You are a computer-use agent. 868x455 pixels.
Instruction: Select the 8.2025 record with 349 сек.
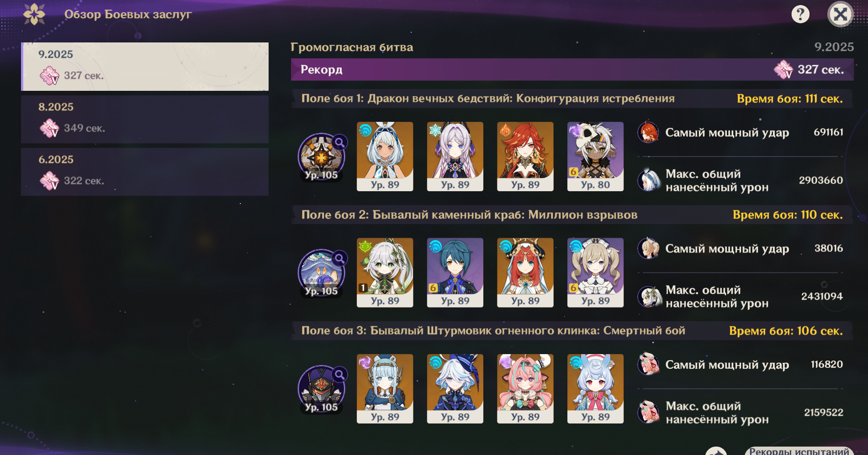(x=145, y=119)
